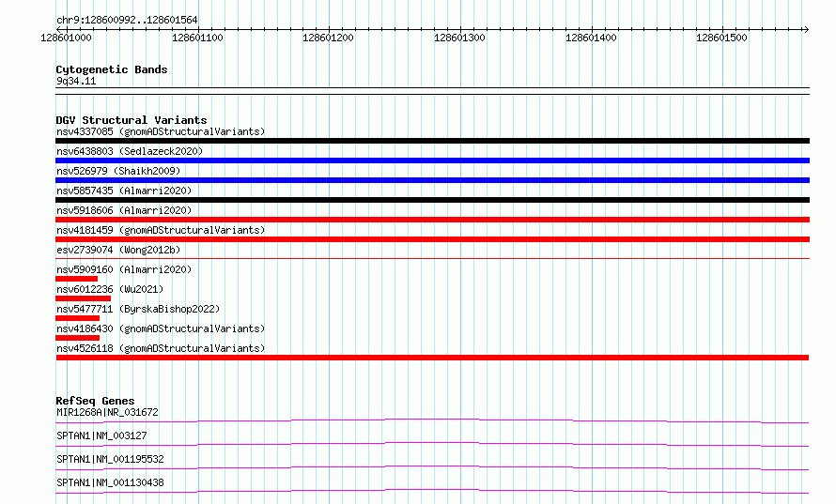836x504 pixels.
Task: Click ruler position 128601500
Action: click(x=721, y=38)
